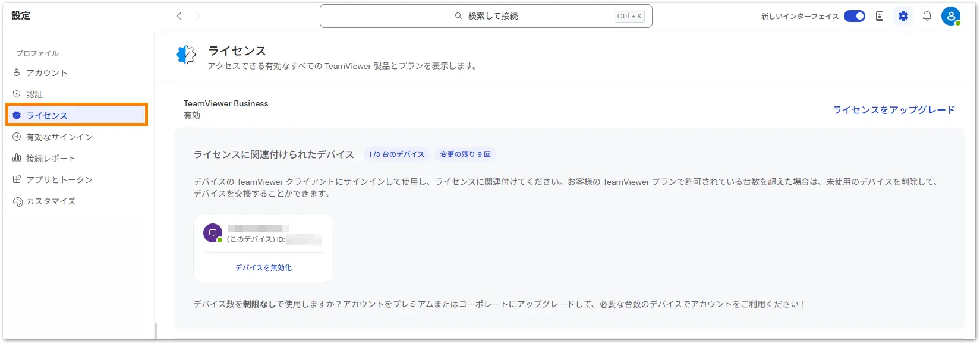The height and width of the screenshot is (344, 980).
Task: Click the 検索して接続 search field
Action: (486, 16)
